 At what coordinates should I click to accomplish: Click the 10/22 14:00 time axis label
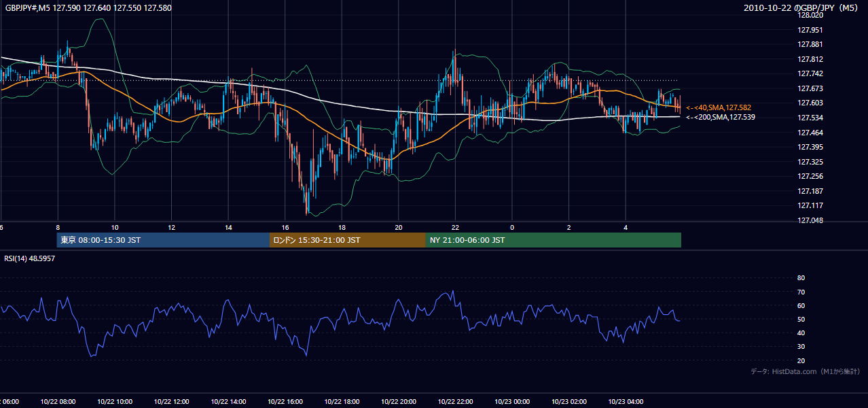[x=228, y=402]
